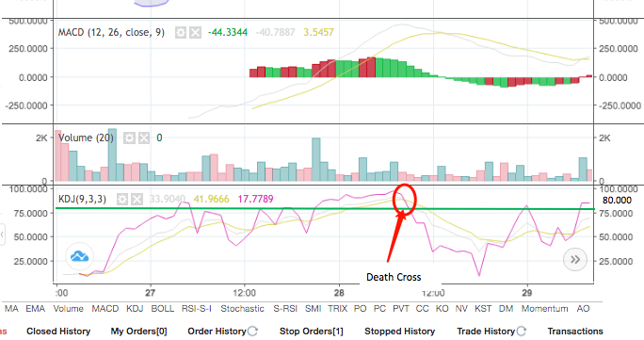Open the Stopped History tab
This screenshot has height=340, width=644.
[399, 331]
